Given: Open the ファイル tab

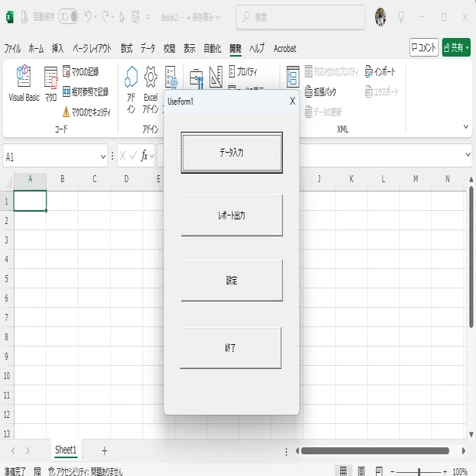Looking at the screenshot, I should tap(12, 48).
